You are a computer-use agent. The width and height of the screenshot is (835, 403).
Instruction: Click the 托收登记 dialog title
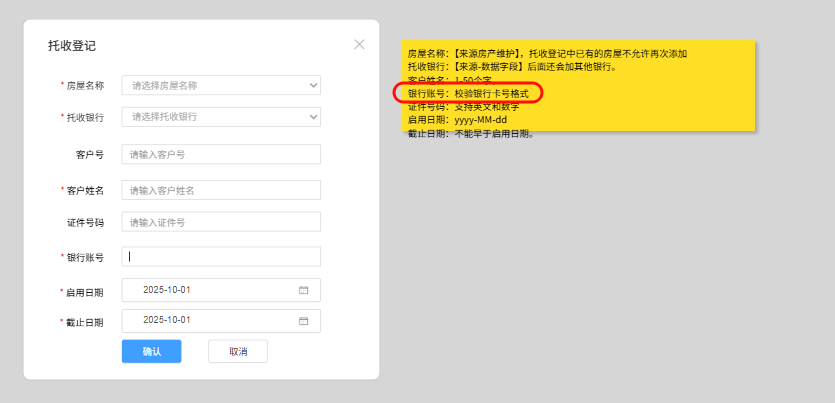72,46
